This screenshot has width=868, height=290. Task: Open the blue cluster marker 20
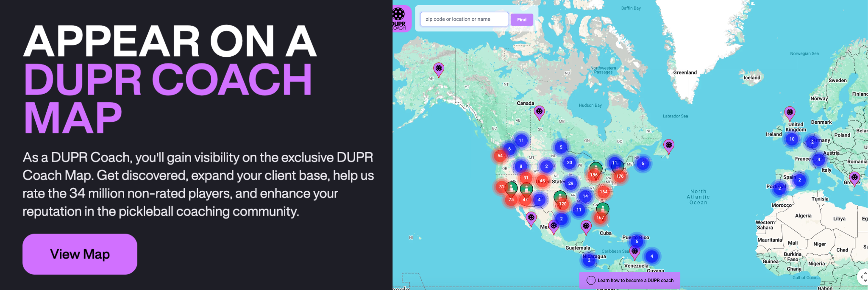coord(570,162)
